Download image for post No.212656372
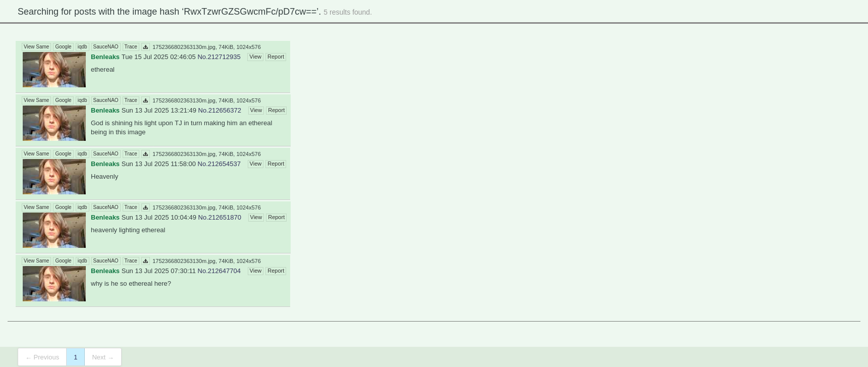 [x=145, y=100]
